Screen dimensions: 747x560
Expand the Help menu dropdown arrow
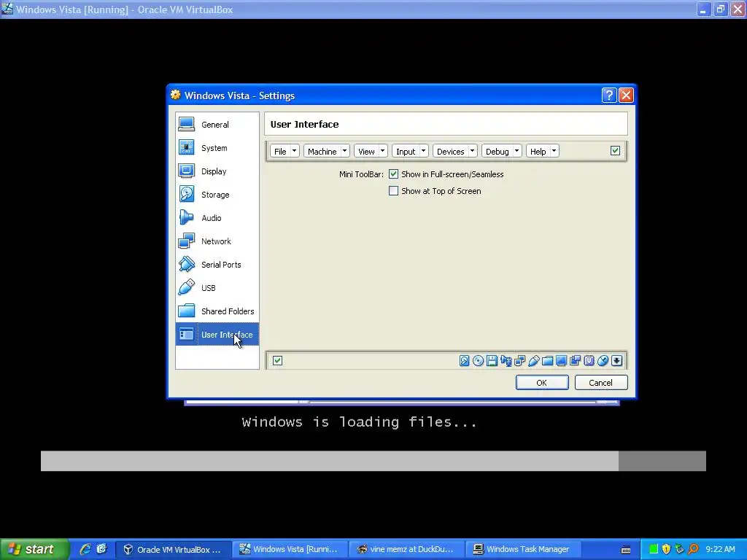[554, 151]
